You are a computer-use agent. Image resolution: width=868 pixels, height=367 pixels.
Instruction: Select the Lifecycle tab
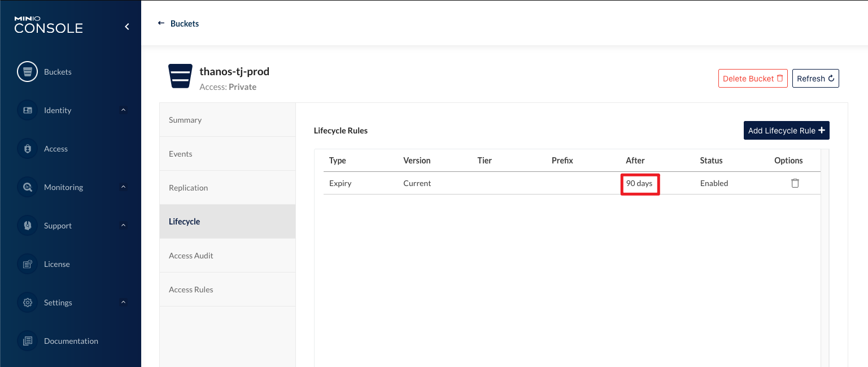click(x=228, y=222)
